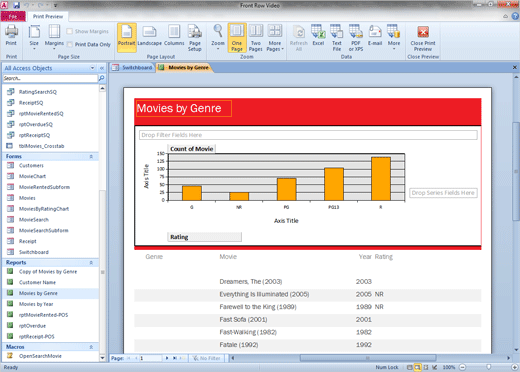Collapse the Reports group
The height and width of the screenshot is (372, 520).
click(91, 263)
